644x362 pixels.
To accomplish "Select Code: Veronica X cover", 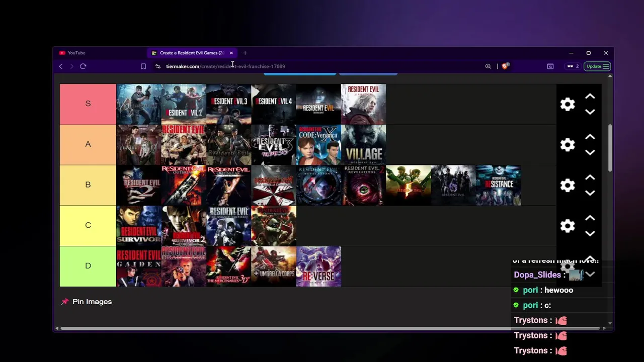I will pos(318,145).
